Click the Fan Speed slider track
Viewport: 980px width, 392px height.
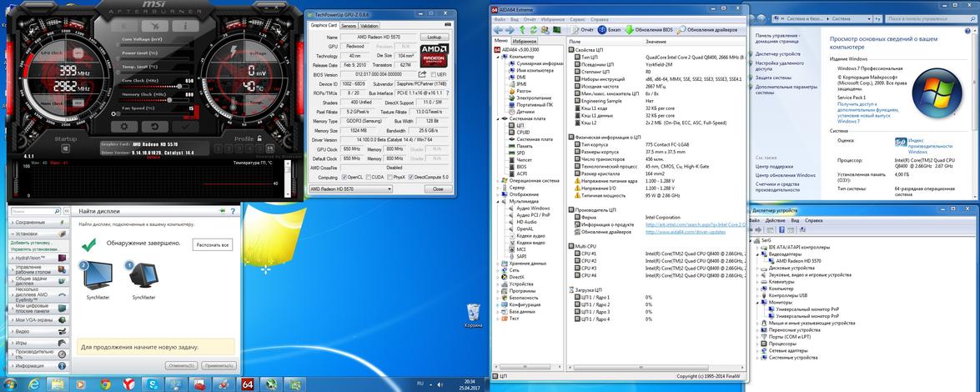click(x=155, y=113)
